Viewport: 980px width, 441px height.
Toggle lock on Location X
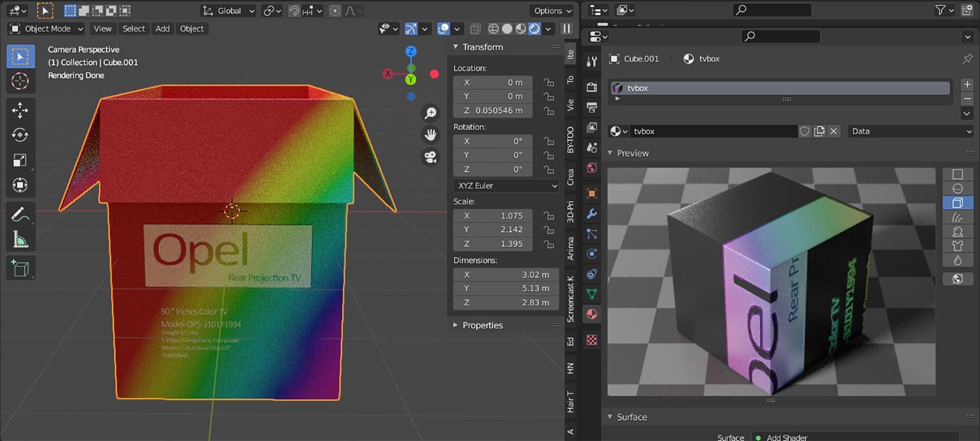[549, 82]
